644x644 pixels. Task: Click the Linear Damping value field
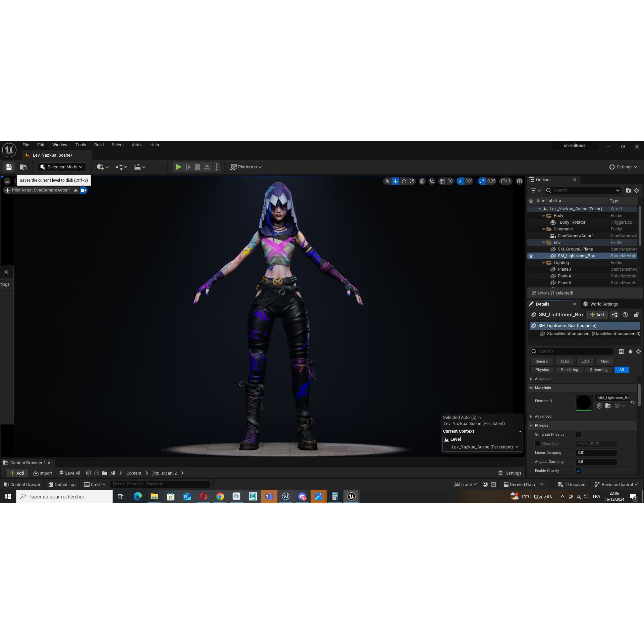click(x=596, y=453)
